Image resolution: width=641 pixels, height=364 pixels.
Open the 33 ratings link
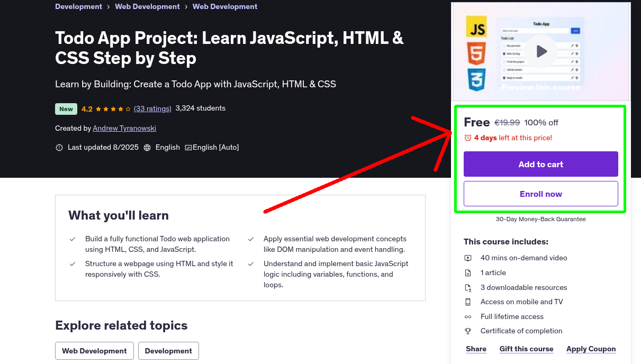152,108
